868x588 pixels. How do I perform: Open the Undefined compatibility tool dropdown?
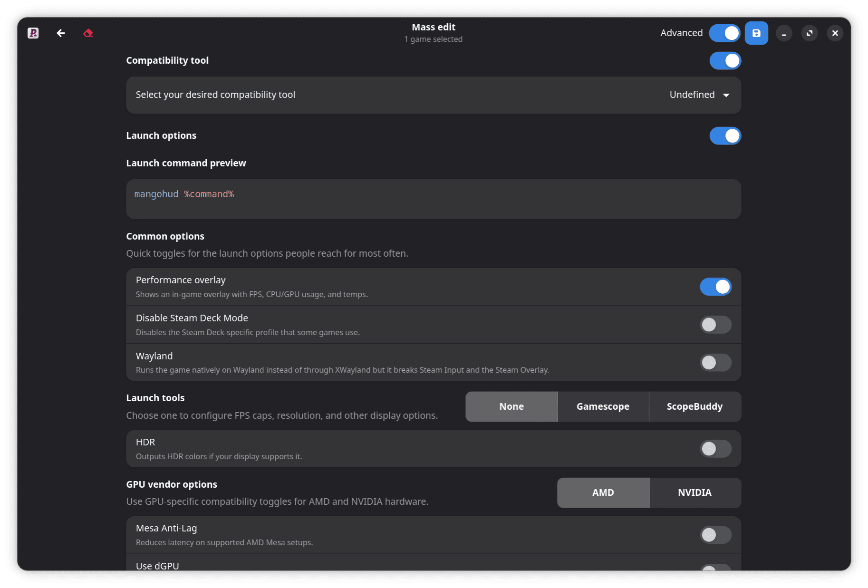click(699, 95)
